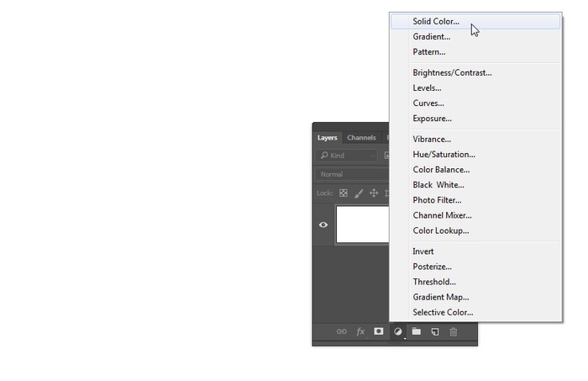This screenshot has height=381, width=588.
Task: Create a new group folder
Action: pos(416,332)
